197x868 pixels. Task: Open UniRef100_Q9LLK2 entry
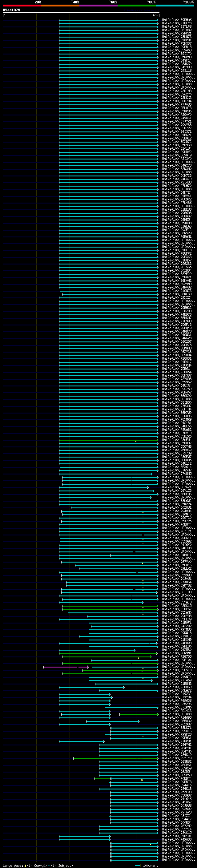177,568
